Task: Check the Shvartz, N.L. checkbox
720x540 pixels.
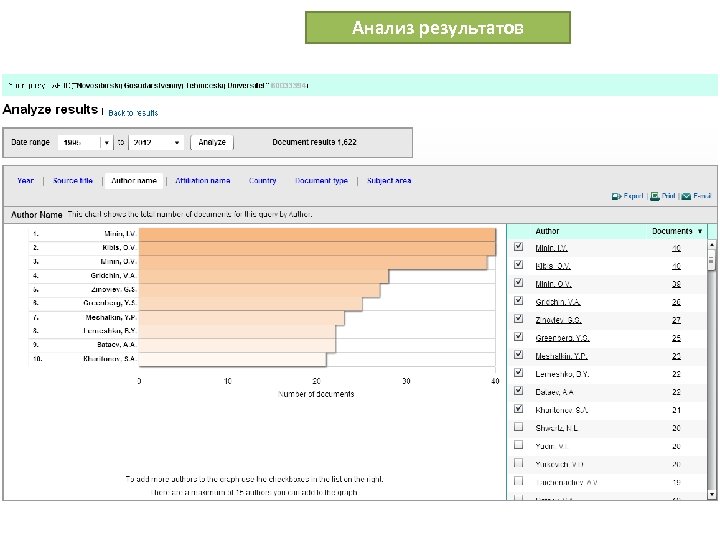Action: [x=518, y=427]
